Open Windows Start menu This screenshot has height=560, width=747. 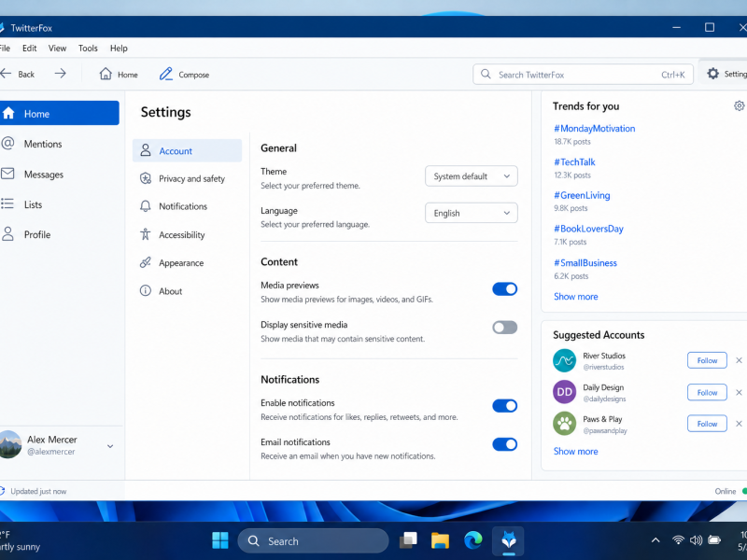click(x=220, y=540)
